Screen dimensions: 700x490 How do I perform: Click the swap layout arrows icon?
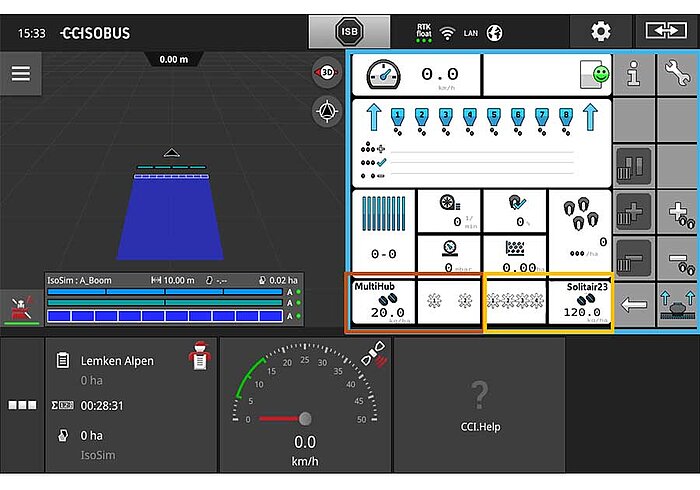pyautogui.click(x=666, y=32)
